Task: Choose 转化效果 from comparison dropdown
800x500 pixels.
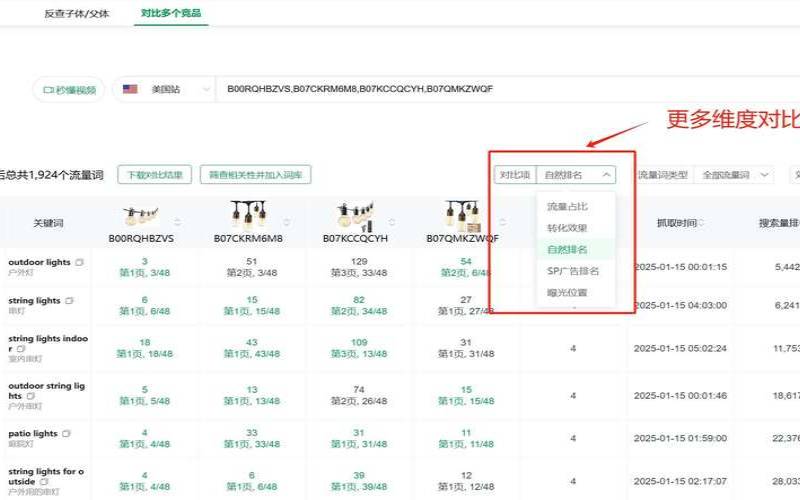Action: [567, 228]
